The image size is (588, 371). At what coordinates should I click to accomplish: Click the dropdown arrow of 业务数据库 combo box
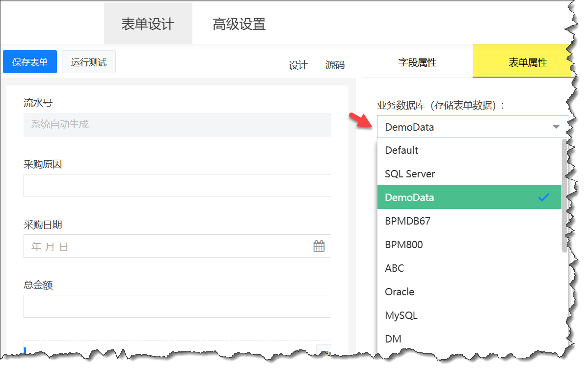(556, 127)
